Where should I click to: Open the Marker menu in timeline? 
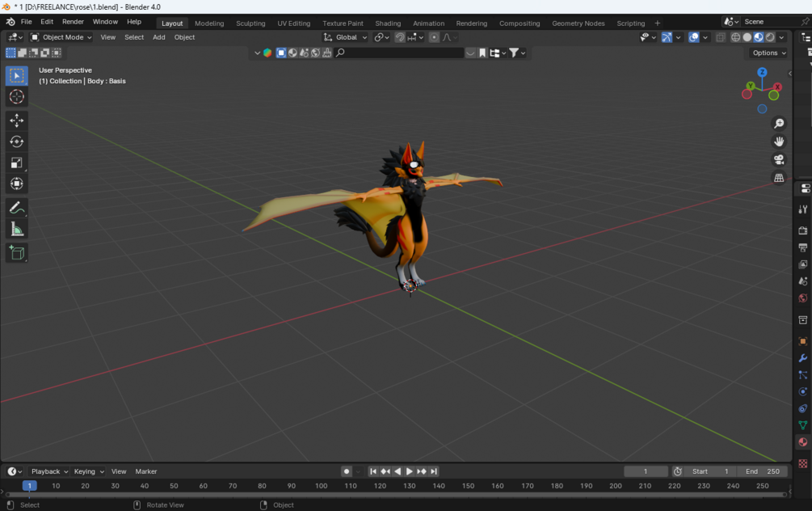point(146,471)
